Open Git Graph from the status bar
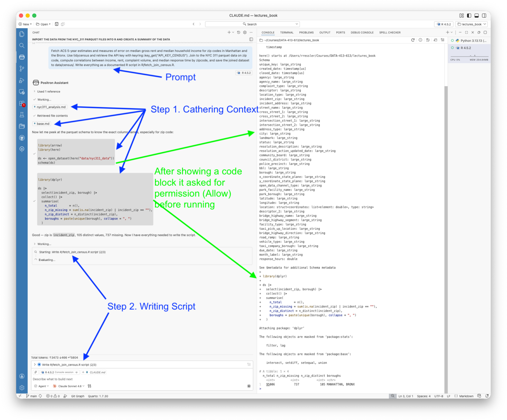Screen dimensions: 507x420 point(77,396)
